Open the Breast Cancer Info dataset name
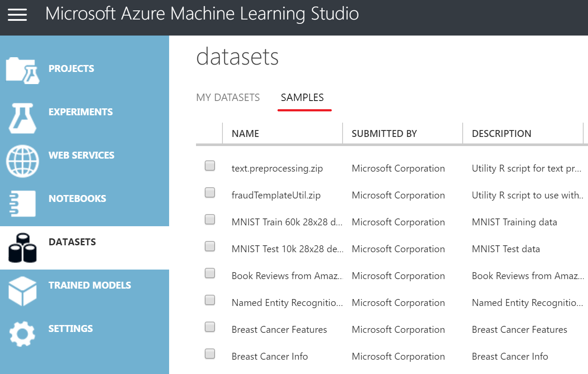Viewport: 588px width, 374px height. point(270,357)
